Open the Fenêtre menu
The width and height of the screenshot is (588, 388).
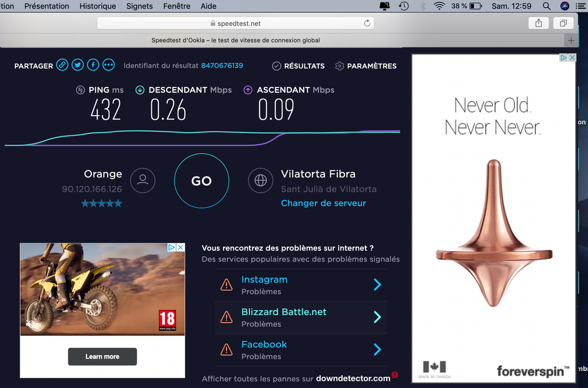pyautogui.click(x=177, y=6)
